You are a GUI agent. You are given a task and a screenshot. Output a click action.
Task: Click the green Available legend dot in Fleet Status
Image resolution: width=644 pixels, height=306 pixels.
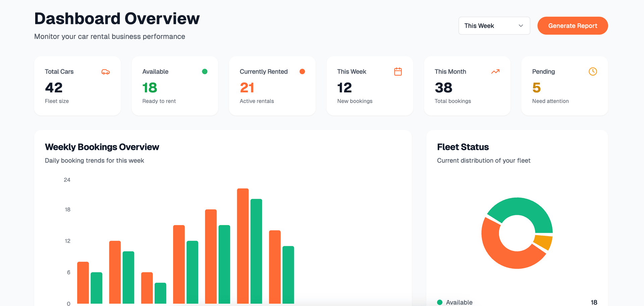[x=439, y=302]
